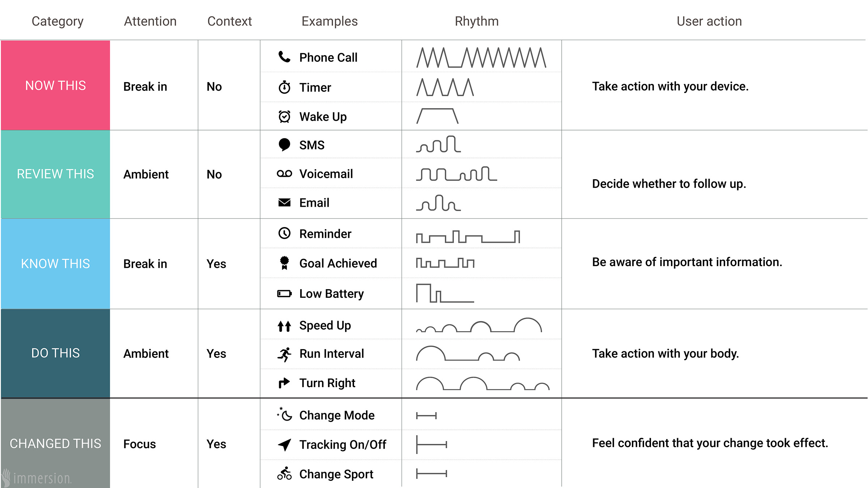Click the SMS speech bubble icon
This screenshot has width=868, height=488.
(x=284, y=145)
